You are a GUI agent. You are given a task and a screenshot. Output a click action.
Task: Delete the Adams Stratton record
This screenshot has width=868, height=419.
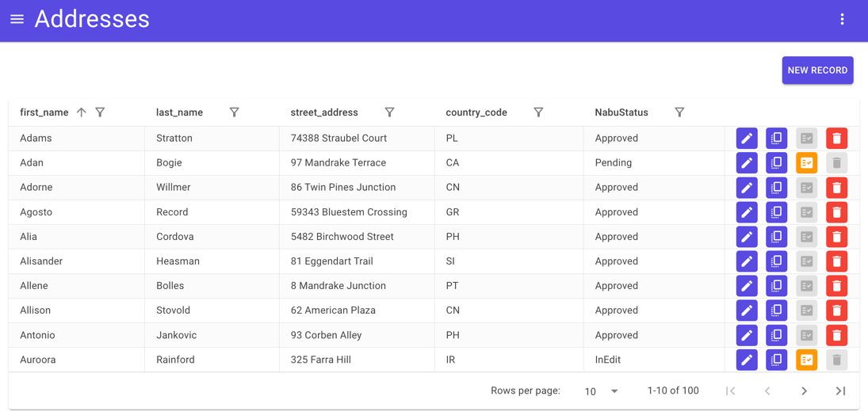836,138
